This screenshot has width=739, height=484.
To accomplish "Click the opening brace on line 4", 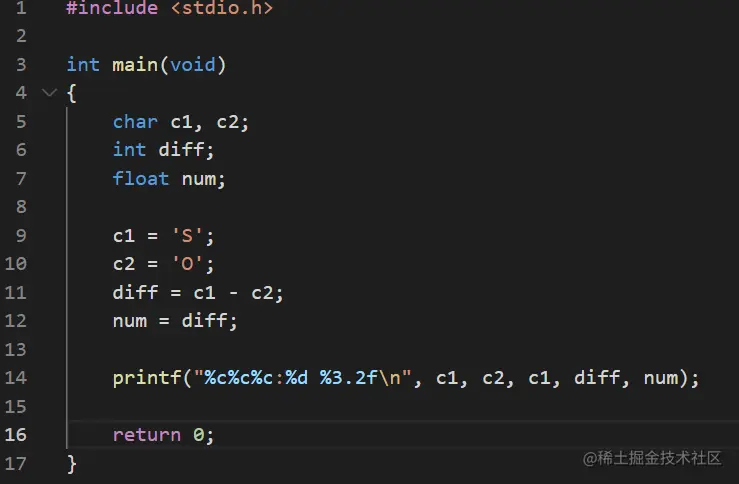I will (x=72, y=93).
